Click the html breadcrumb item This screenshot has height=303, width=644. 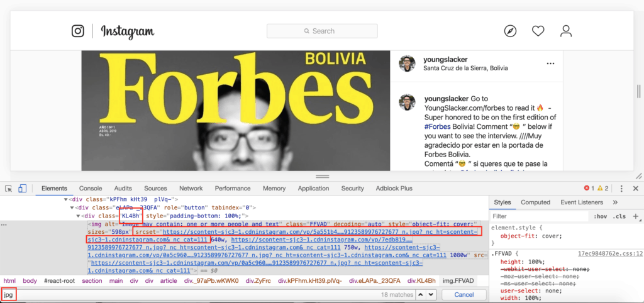click(x=9, y=281)
